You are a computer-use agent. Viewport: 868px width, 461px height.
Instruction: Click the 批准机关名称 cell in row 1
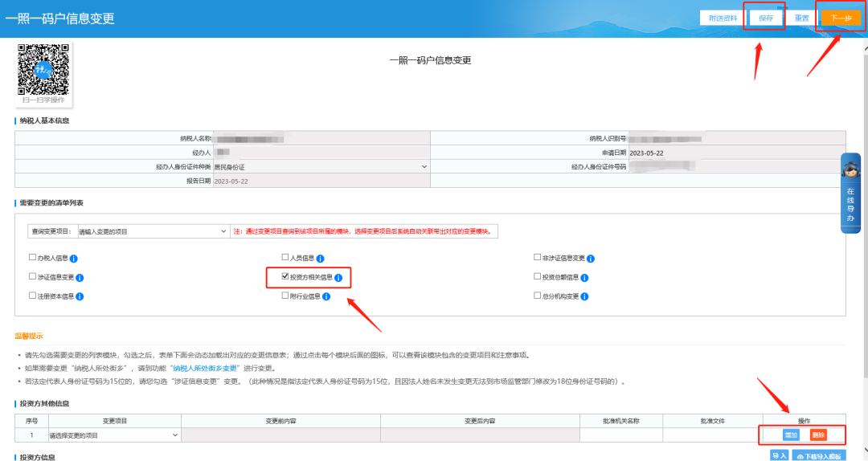click(620, 435)
